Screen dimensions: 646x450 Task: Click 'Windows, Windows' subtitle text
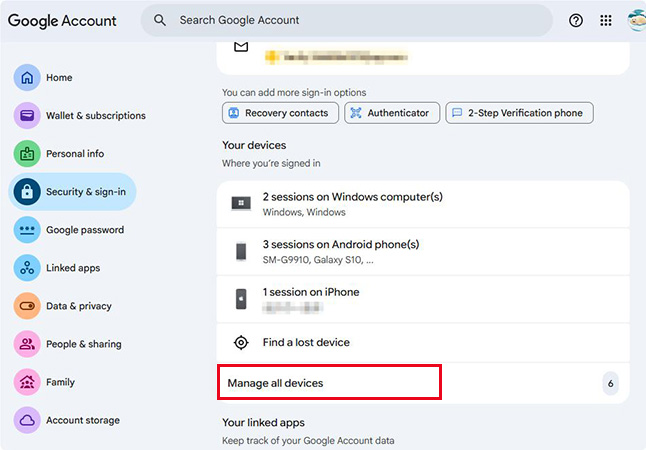pyautogui.click(x=304, y=212)
